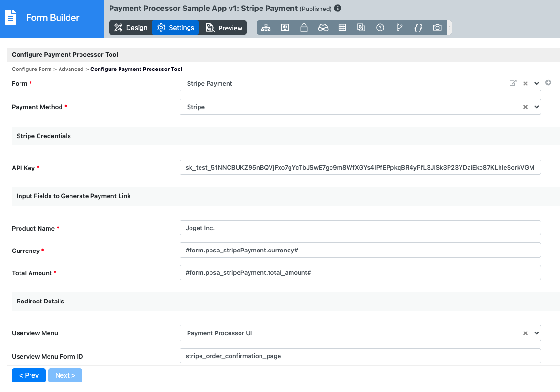Click the API Key input field
The height and width of the screenshot is (392, 560).
tap(360, 168)
